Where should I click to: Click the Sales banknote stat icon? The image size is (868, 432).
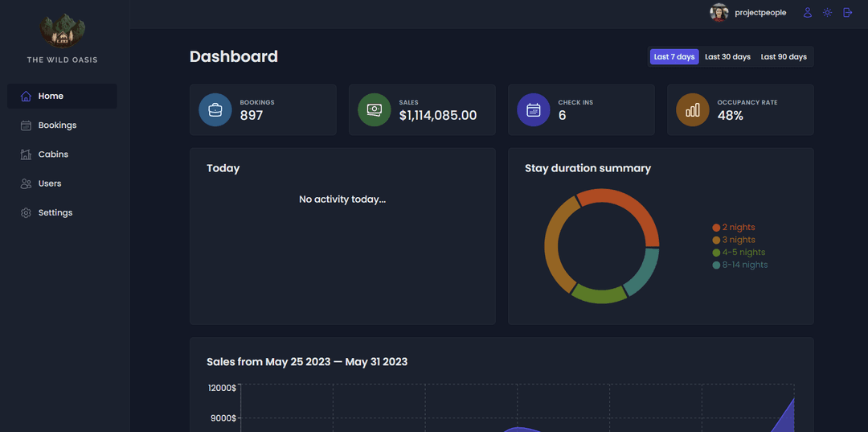pos(375,110)
